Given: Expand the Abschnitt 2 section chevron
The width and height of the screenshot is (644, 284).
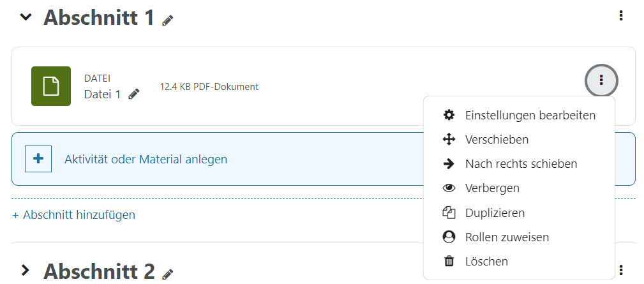Looking at the screenshot, I should [x=26, y=271].
